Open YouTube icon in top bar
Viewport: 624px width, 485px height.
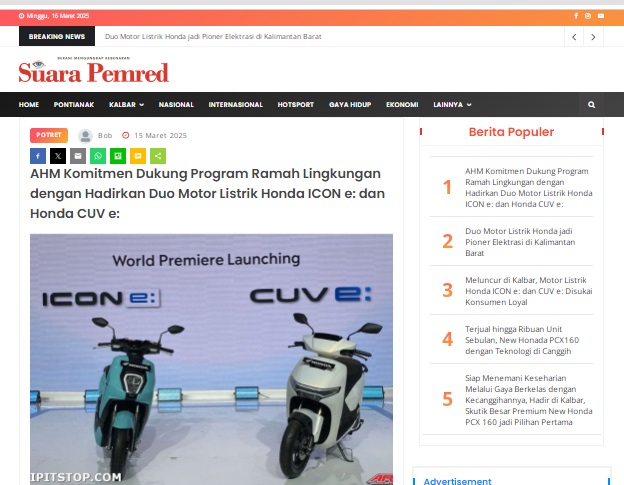601,16
